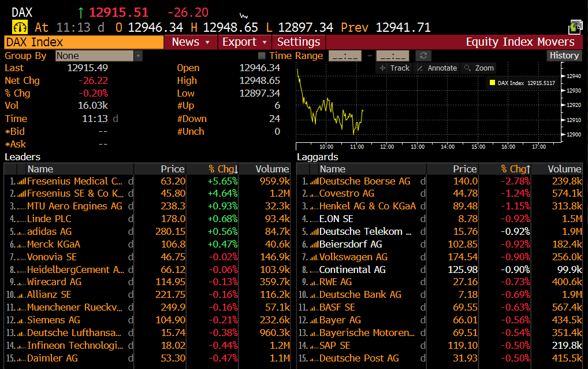Click the volume bar icon for Deutsche Telekom
Image resolution: width=588 pixels, height=369 pixels.
[314, 233]
